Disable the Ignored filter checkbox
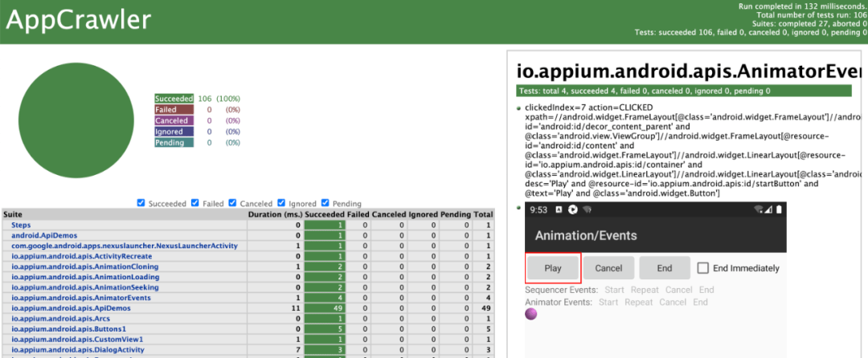Screen dimensions: 868x358 281,203
